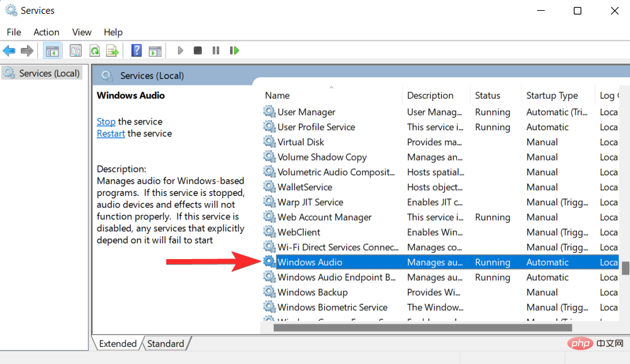Switch to the Standard tab
This screenshot has height=364, width=630.
click(166, 343)
